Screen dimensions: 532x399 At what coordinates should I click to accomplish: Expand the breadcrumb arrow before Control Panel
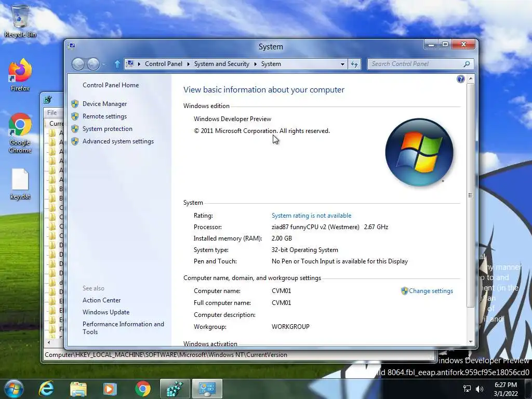(139, 64)
